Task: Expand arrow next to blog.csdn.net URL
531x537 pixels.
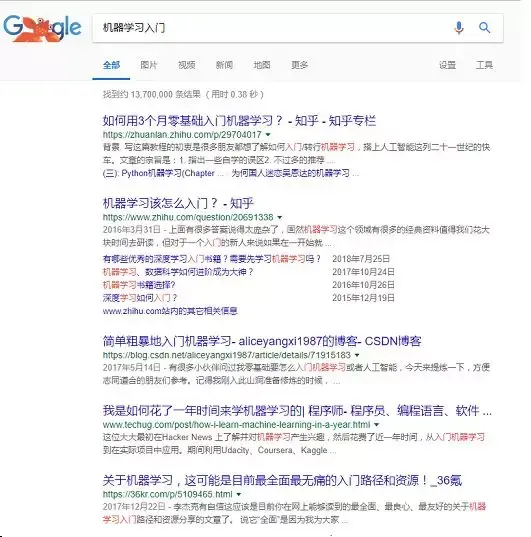Action: (357, 355)
